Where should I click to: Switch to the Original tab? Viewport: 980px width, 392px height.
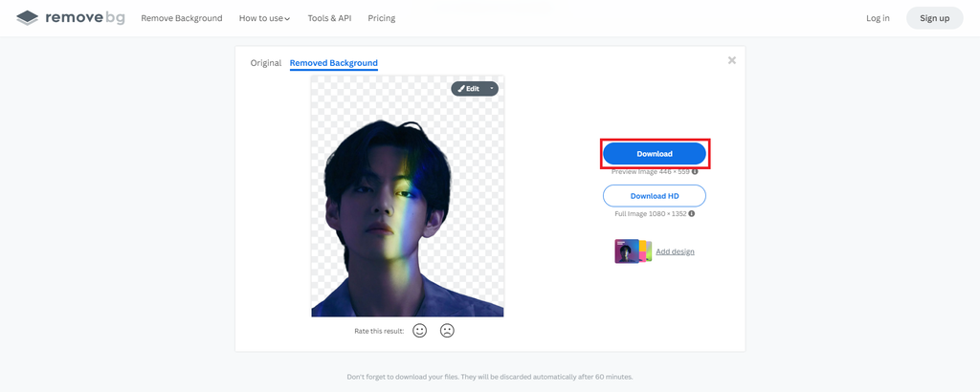[266, 63]
